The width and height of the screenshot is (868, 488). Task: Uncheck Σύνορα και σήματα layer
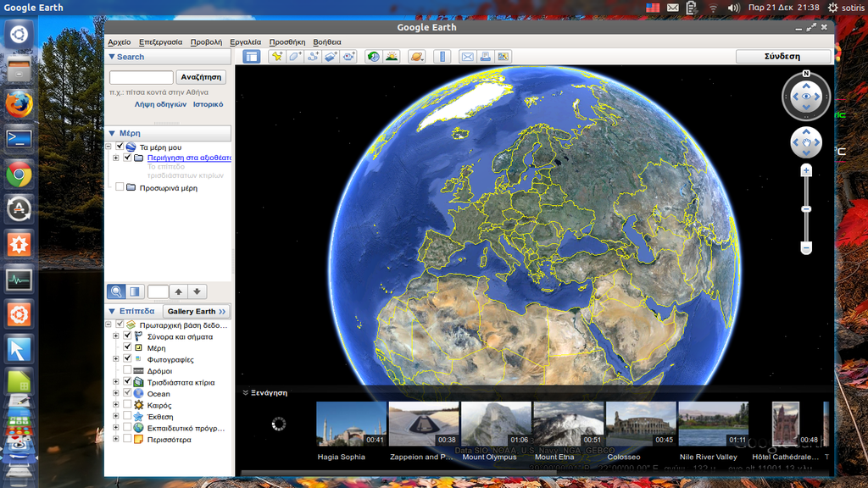127,336
